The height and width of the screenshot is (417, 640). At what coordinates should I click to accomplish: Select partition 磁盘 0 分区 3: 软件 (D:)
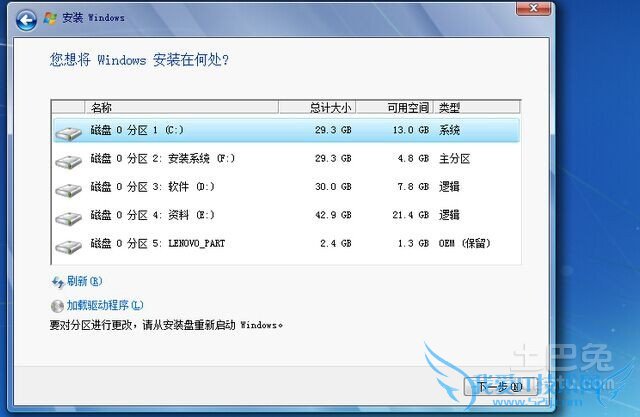coord(286,186)
